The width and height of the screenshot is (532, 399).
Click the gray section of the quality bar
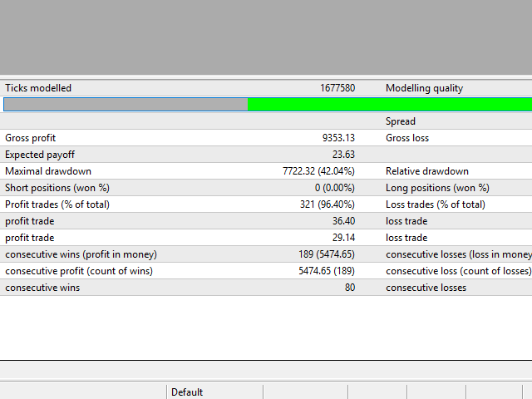pos(126,104)
